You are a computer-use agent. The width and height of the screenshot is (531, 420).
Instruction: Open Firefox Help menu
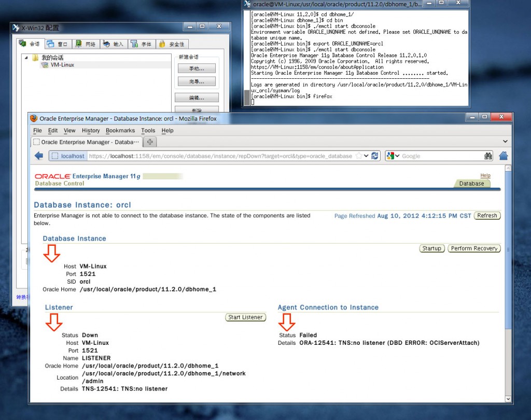(x=167, y=130)
